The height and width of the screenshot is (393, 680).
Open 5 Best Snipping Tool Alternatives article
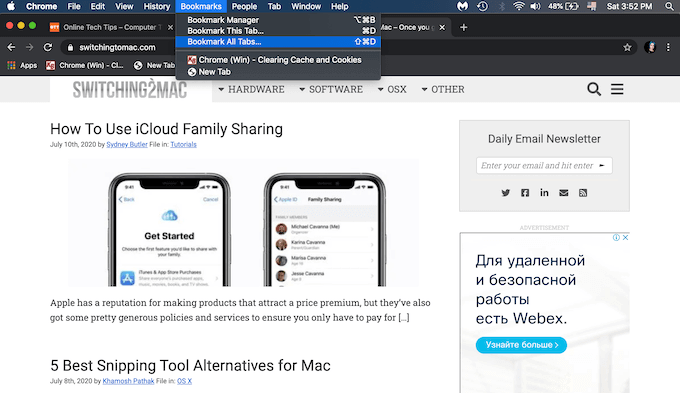tap(190, 366)
